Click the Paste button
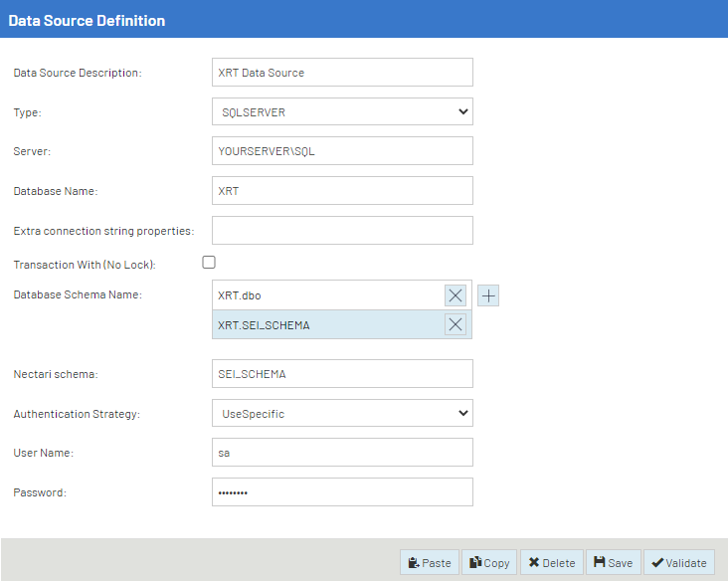 coord(430,562)
